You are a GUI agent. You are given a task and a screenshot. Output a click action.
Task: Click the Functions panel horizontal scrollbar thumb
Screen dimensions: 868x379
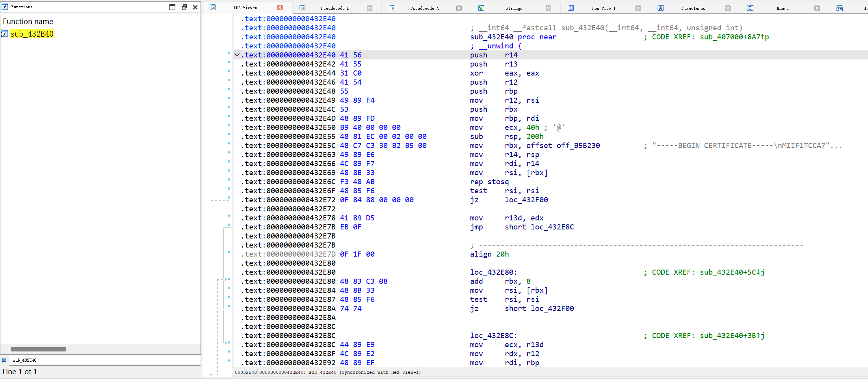pos(38,349)
